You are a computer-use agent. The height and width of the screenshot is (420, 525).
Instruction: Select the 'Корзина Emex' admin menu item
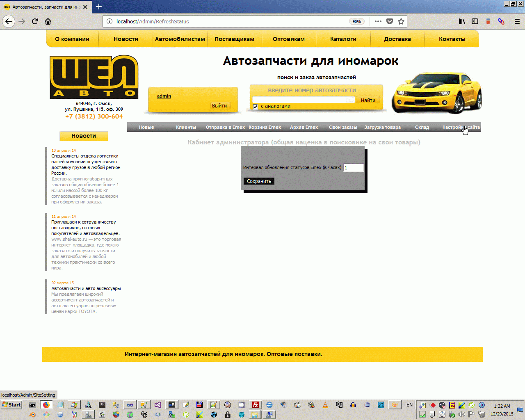(265, 127)
